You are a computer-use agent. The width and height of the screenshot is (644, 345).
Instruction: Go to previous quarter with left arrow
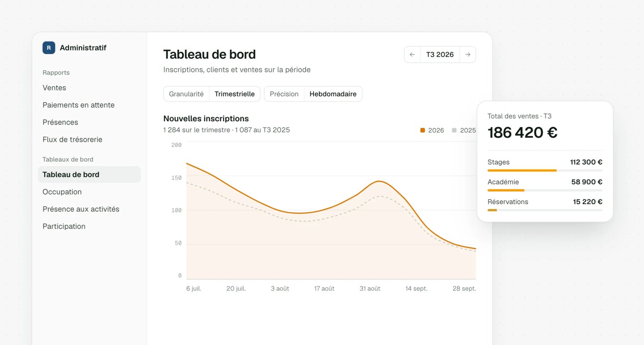point(412,55)
